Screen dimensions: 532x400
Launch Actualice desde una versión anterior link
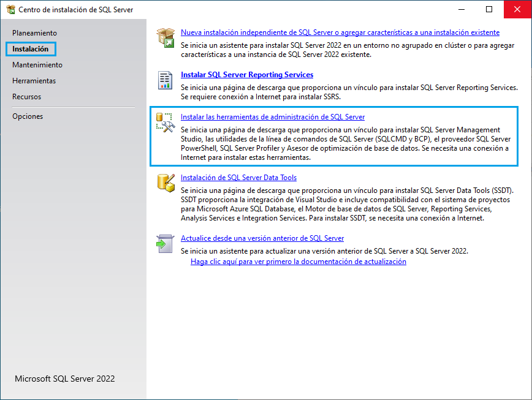coord(262,238)
